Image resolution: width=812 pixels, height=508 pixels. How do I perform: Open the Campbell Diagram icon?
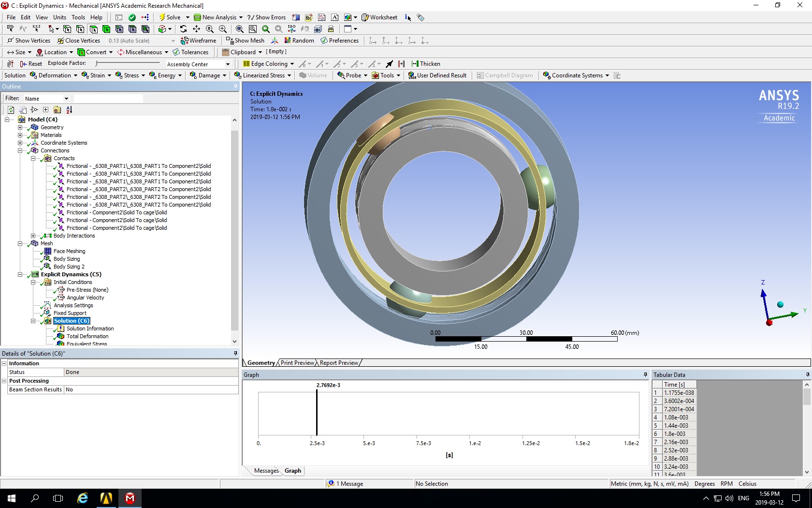tap(505, 75)
